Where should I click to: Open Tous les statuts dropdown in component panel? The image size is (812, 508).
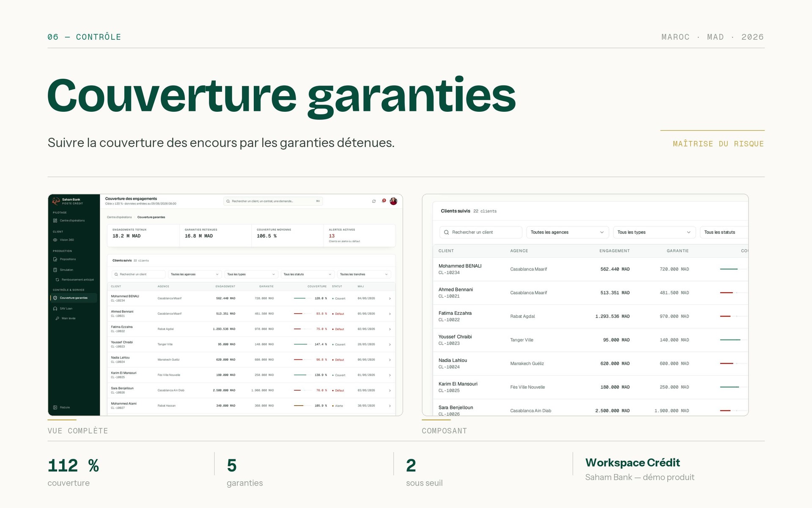[724, 232]
